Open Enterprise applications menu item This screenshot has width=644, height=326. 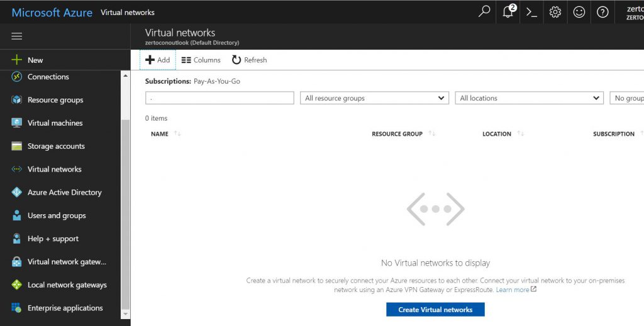[65, 308]
